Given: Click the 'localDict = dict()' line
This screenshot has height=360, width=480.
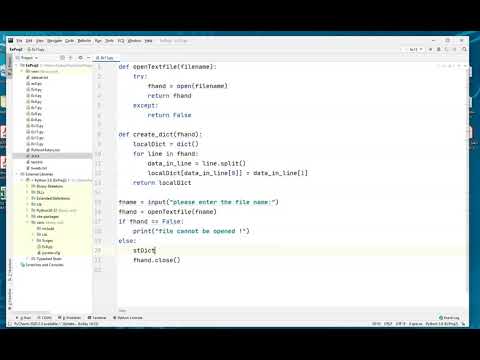Looking at the screenshot, I should click(166, 144).
